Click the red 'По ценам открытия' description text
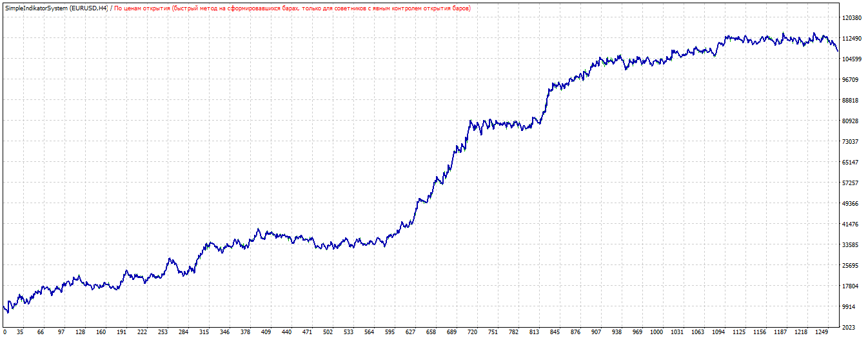 tap(292, 8)
